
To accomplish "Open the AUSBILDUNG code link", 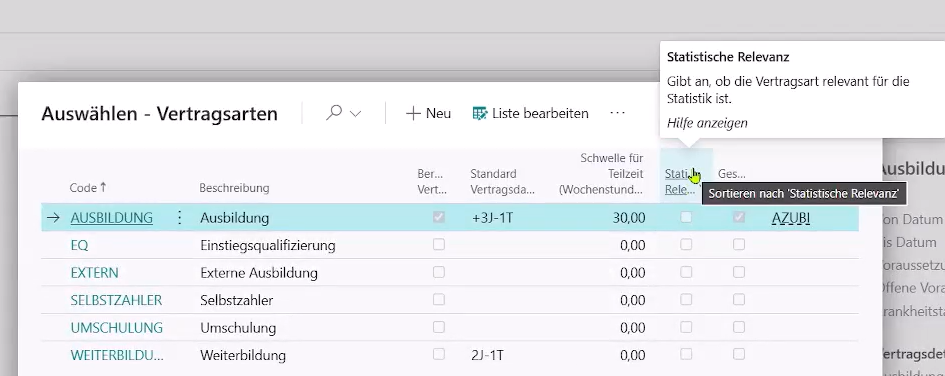I will point(111,218).
